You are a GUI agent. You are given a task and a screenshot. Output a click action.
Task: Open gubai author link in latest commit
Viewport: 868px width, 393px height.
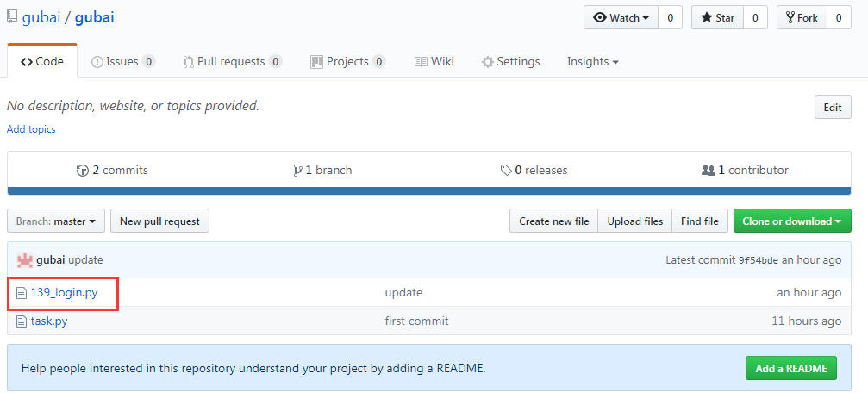50,259
